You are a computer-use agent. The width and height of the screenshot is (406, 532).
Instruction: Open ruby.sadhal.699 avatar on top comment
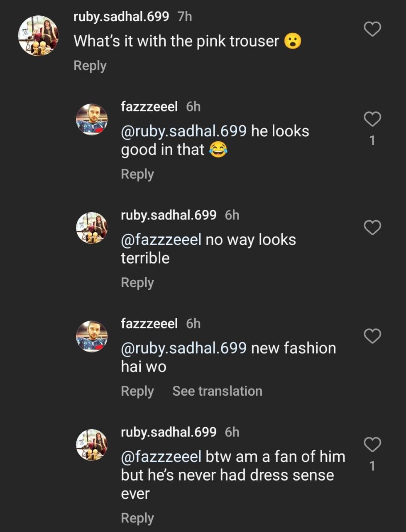[x=38, y=36]
